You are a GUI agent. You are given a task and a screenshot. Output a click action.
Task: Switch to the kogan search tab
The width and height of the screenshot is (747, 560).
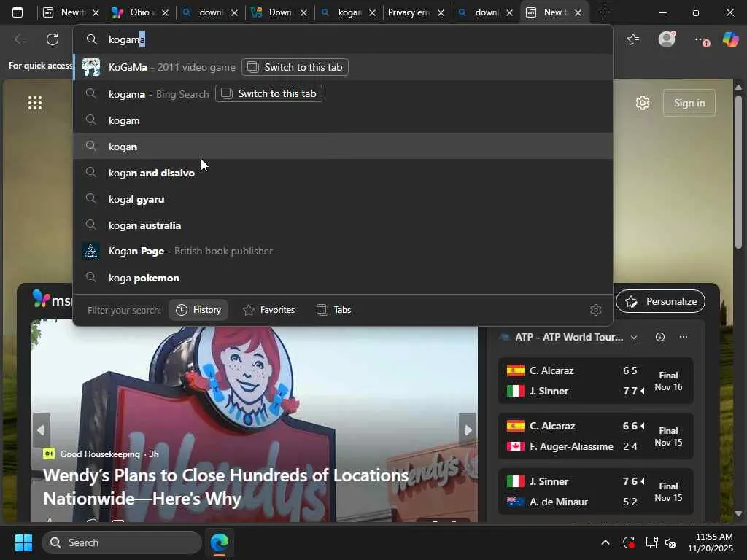(348, 12)
